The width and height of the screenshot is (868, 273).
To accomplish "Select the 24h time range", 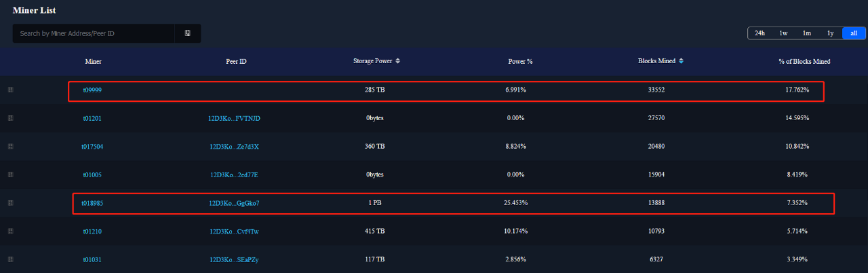I will pyautogui.click(x=759, y=33).
